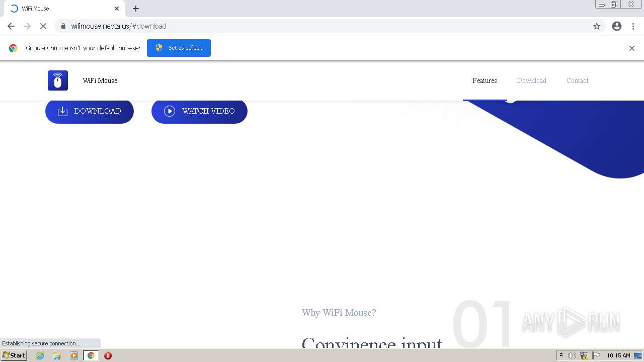Click the network tray icon

[584, 355]
